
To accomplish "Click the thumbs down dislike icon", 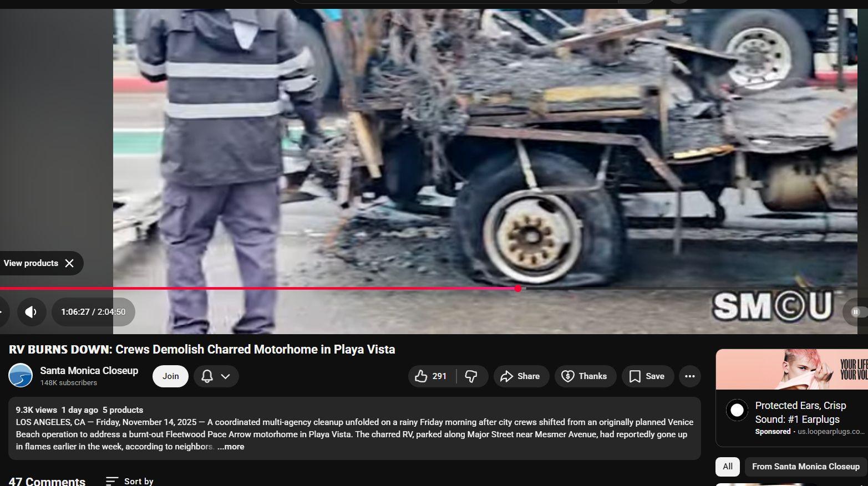I will pyautogui.click(x=471, y=376).
